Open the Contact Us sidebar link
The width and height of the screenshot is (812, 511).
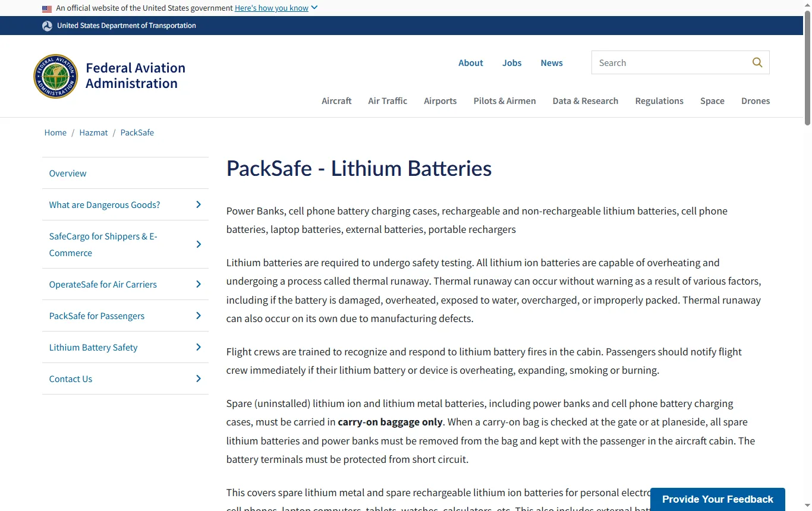point(71,379)
